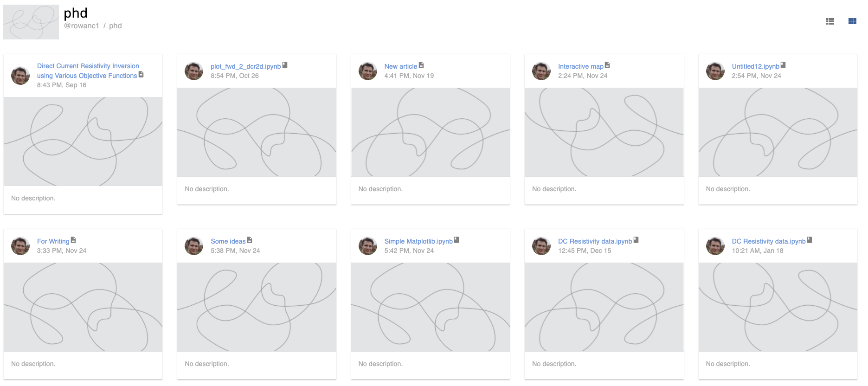Switch to list view layout

tap(830, 21)
